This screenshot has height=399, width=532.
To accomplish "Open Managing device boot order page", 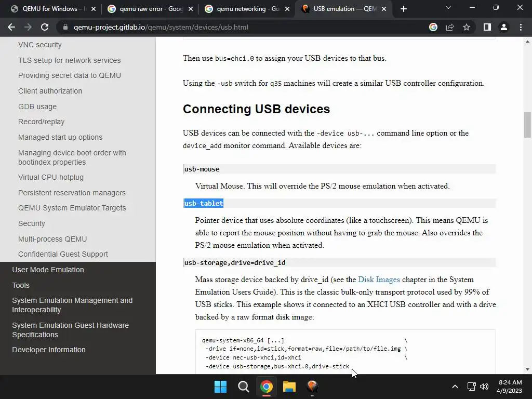I will click(72, 157).
